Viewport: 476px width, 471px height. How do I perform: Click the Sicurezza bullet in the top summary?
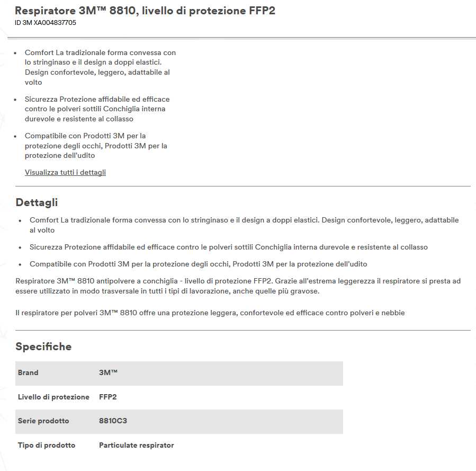tap(97, 109)
